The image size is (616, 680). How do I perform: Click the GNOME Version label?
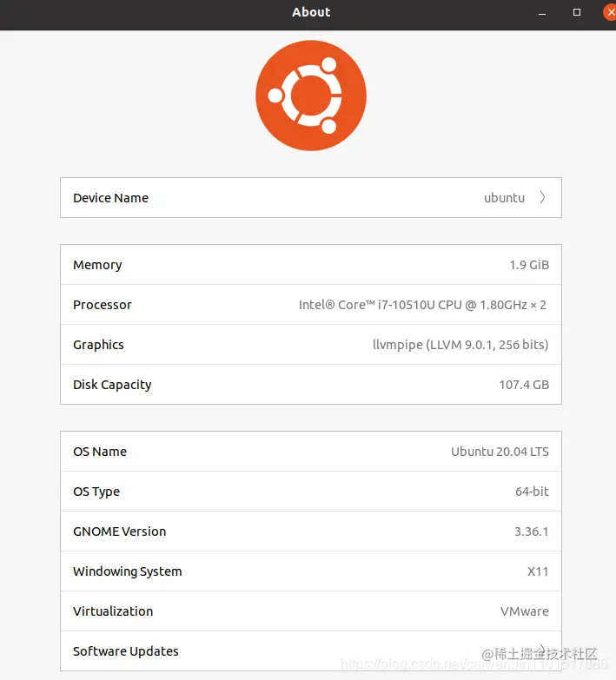coord(120,531)
